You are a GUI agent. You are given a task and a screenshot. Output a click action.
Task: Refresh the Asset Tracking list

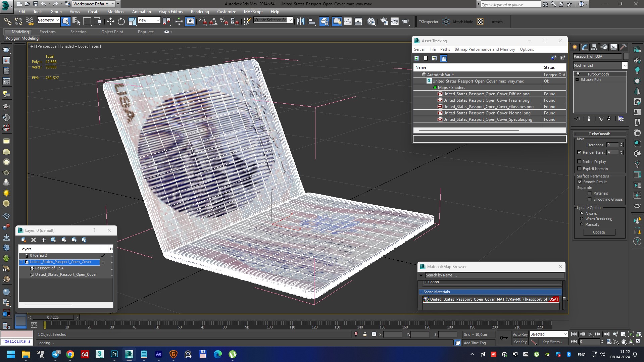tap(416, 58)
